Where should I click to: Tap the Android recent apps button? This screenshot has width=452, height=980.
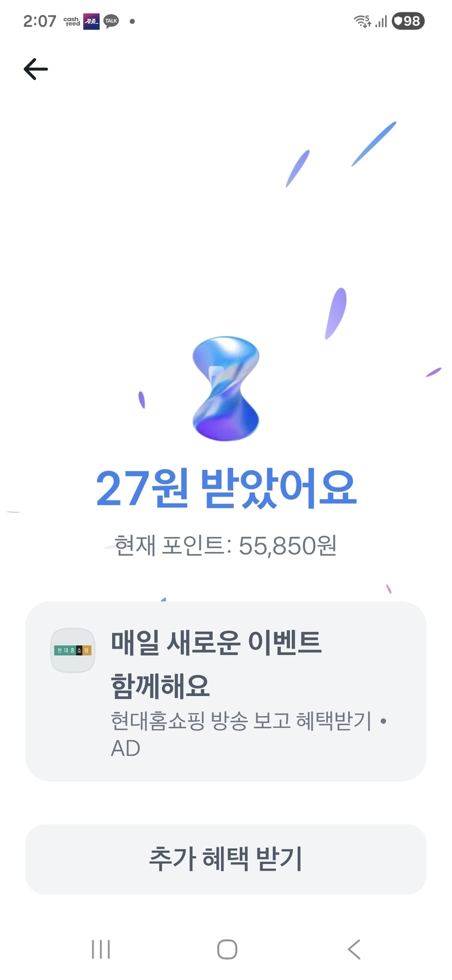101,949
